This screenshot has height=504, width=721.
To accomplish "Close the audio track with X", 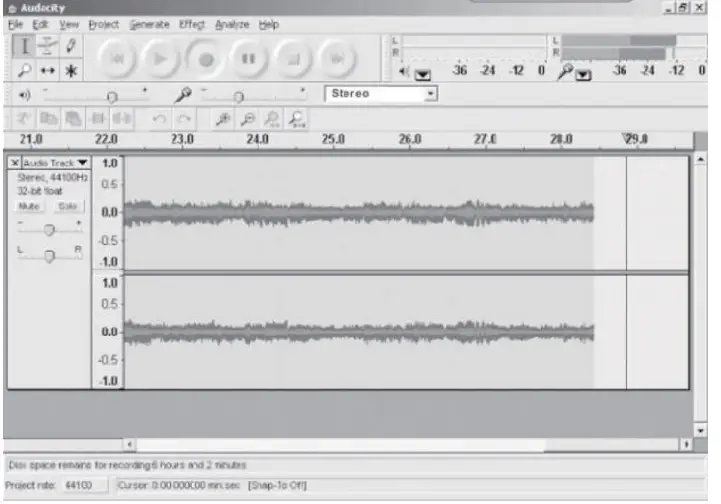I will (x=15, y=163).
